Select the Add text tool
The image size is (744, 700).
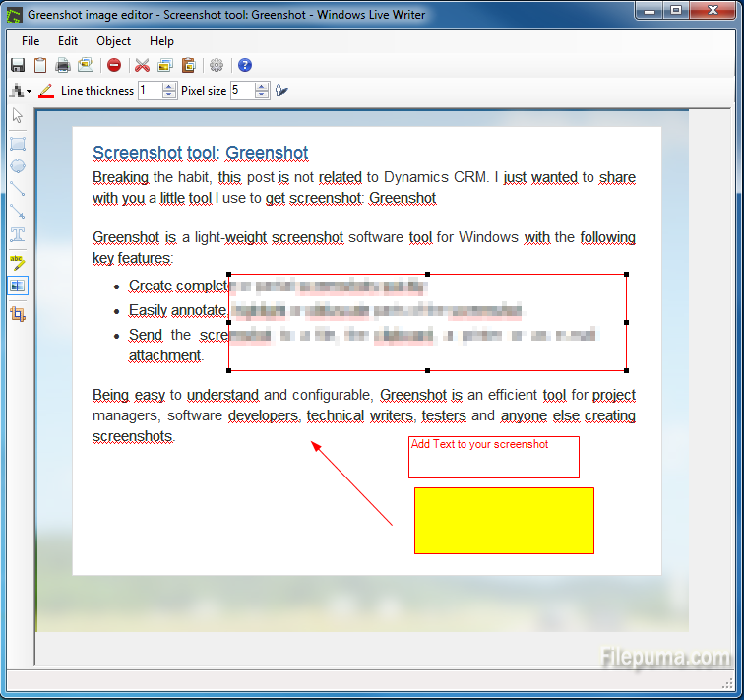(18, 234)
